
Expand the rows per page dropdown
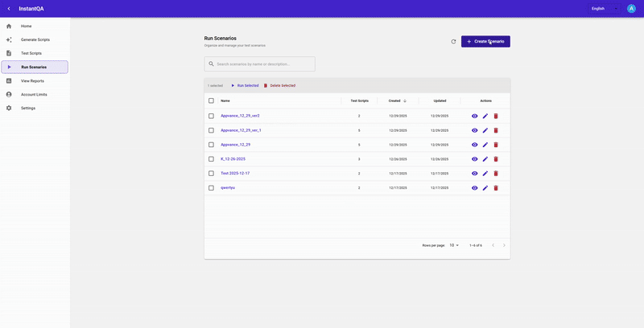tap(454, 245)
